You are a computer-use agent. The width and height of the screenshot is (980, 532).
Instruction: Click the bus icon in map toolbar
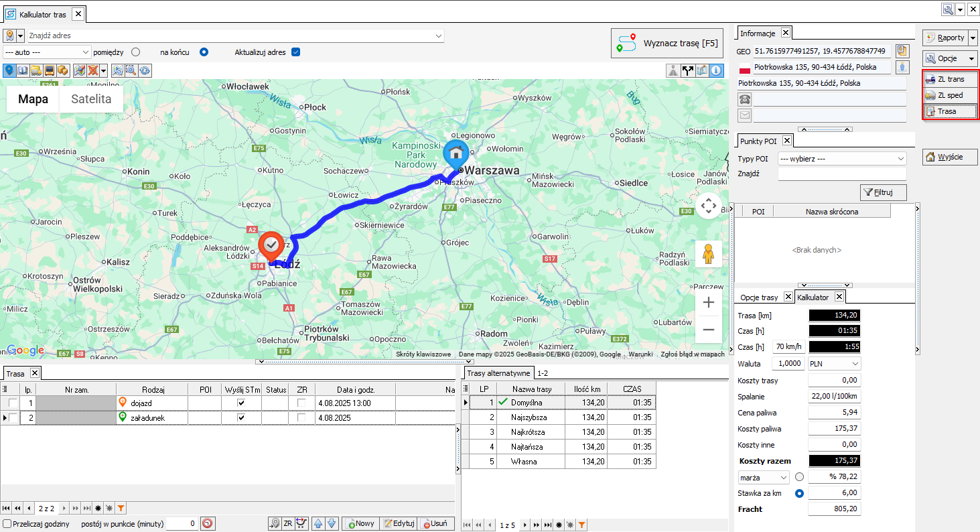[x=50, y=70]
